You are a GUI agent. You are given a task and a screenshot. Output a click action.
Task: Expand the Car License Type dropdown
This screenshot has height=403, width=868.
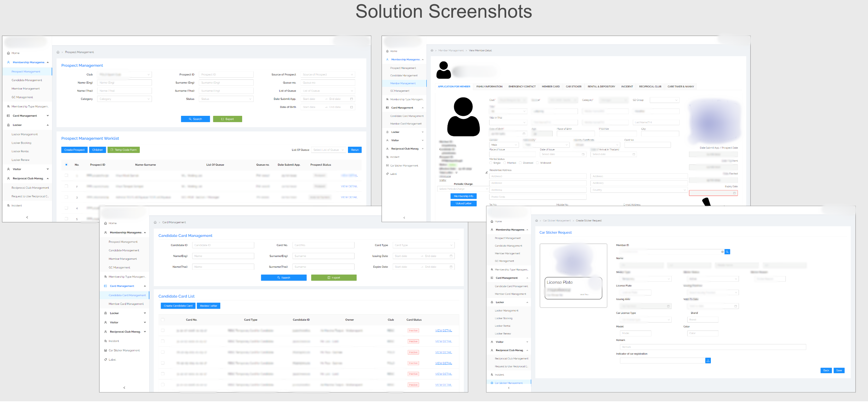click(645, 320)
